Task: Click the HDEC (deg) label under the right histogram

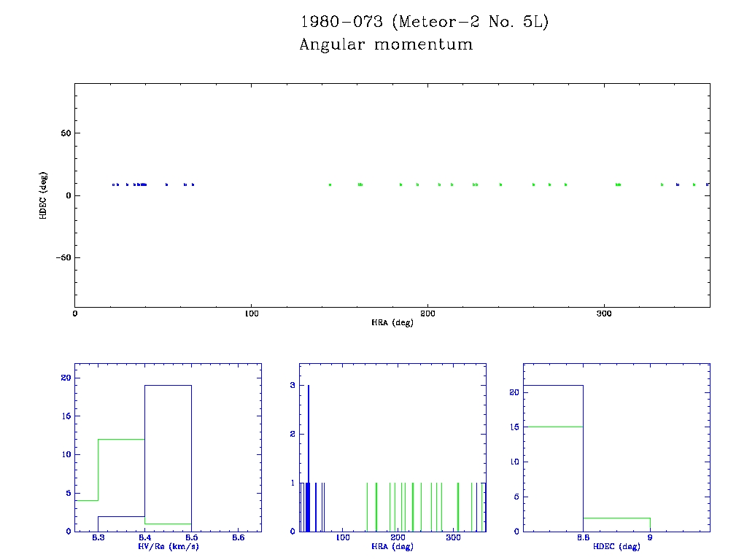Action: 616,546
